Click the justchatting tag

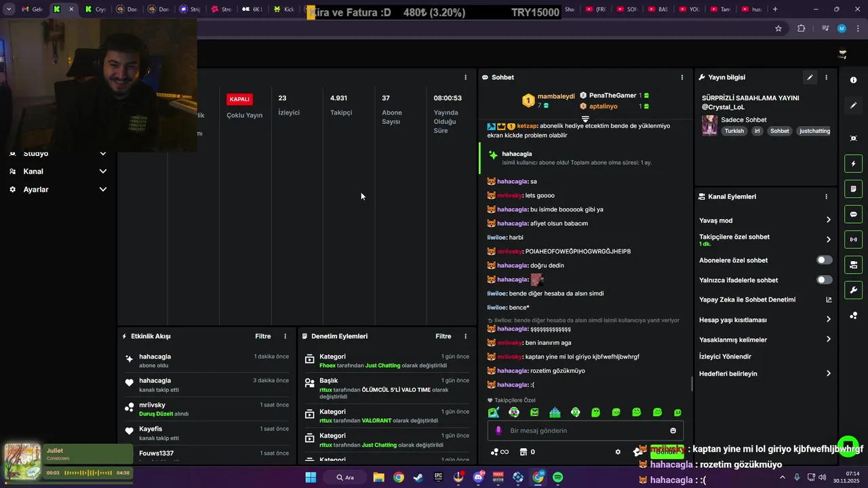[x=814, y=131]
